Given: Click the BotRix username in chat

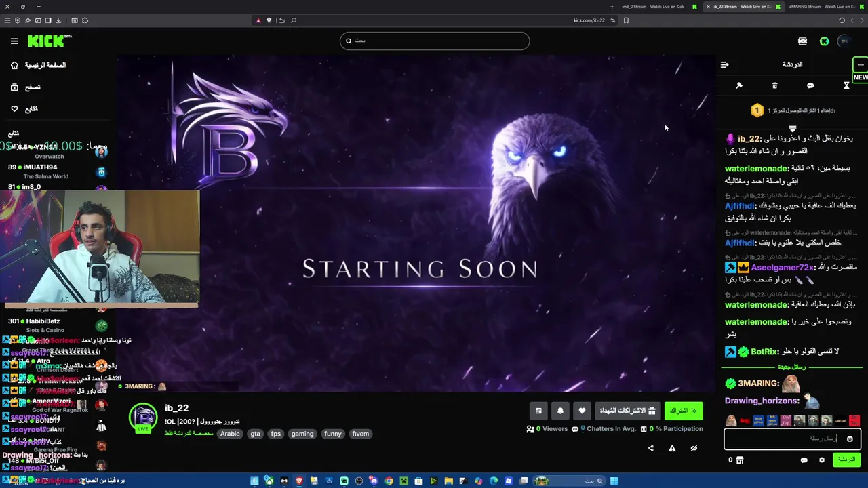Looking at the screenshot, I should (764, 352).
